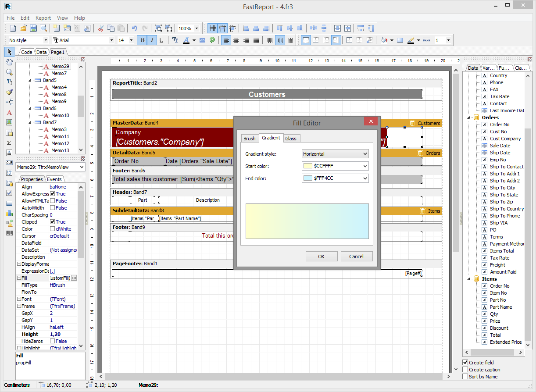Toggle Italic text formatting

[x=152, y=40]
